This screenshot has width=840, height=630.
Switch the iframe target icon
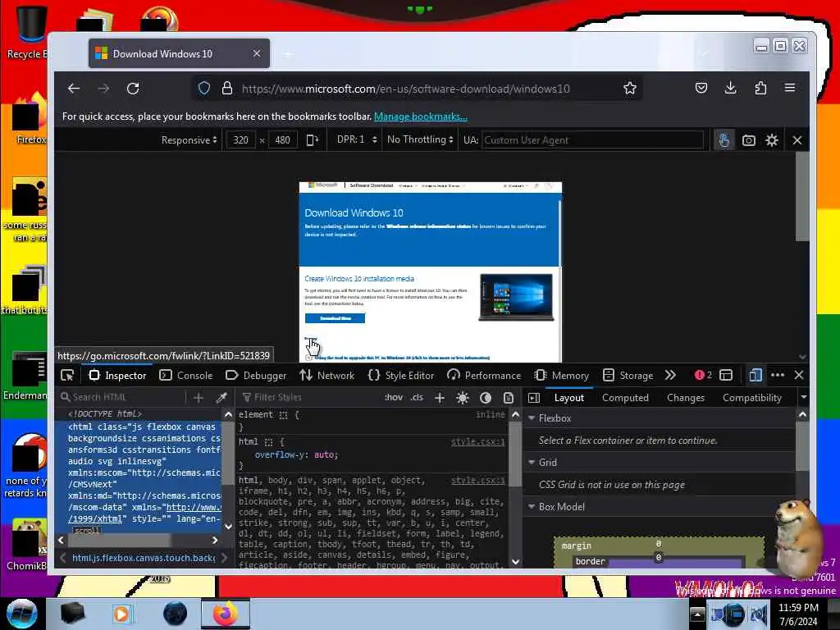[726, 375]
